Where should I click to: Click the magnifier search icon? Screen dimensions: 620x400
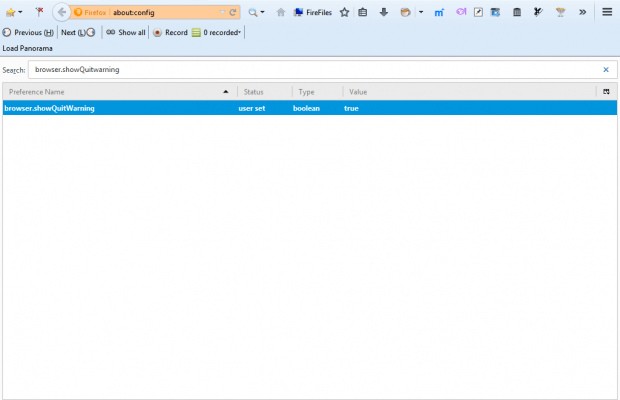click(x=253, y=13)
